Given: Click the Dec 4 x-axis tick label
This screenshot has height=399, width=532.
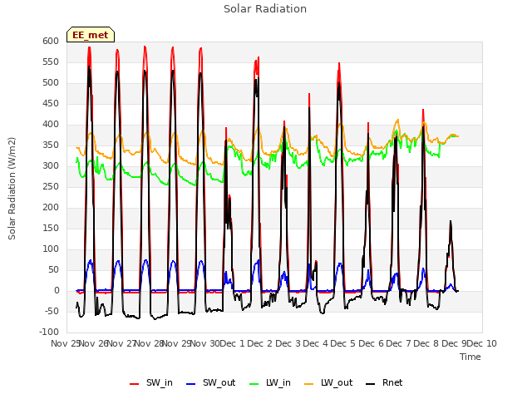Looking at the screenshot, I should click(316, 343).
